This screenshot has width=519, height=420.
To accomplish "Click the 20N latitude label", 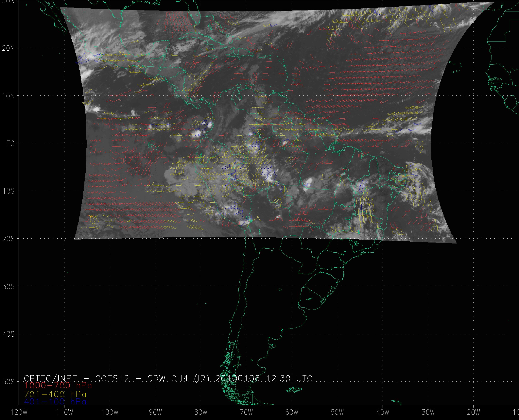I will click(x=8, y=48).
